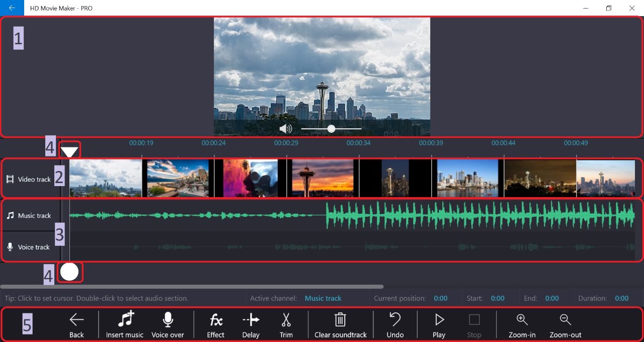The width and height of the screenshot is (644, 342).
Task: Open the Effect fx tool
Action: click(216, 320)
